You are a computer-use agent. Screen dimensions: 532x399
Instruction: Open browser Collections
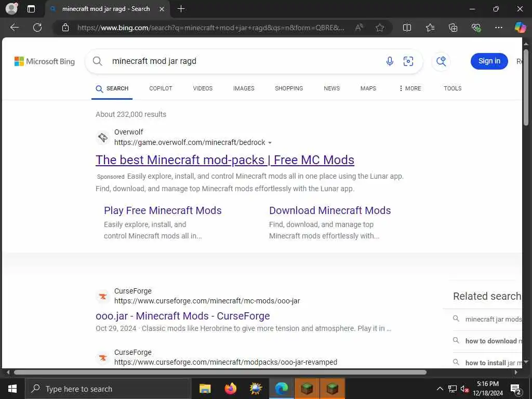click(453, 28)
